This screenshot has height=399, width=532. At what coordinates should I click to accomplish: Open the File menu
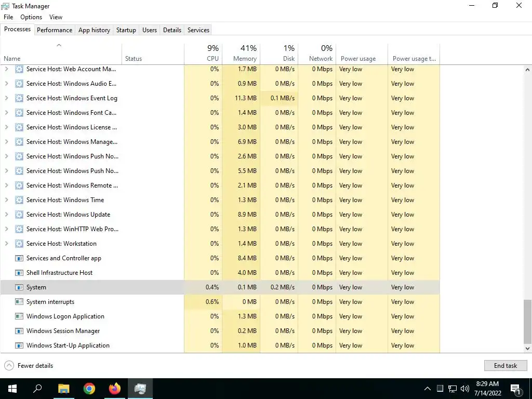(8, 17)
